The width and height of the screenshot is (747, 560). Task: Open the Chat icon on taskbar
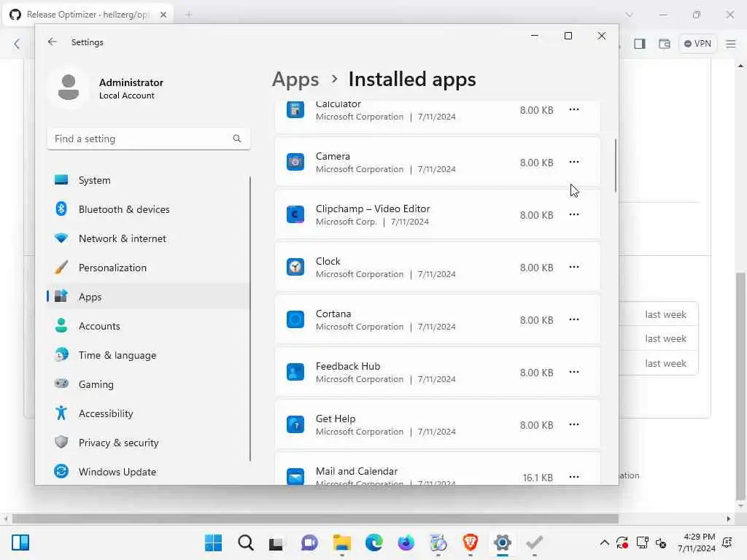tap(309, 542)
